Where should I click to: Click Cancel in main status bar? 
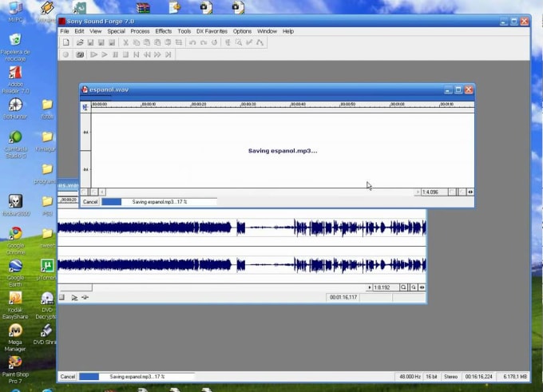[68, 377]
